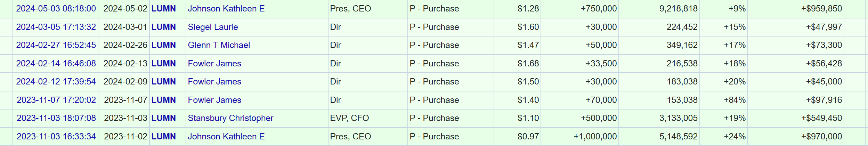This screenshot has height=146, width=868.
Task: Click LUMN ticker in Siegel Laurie row
Action: (x=163, y=27)
